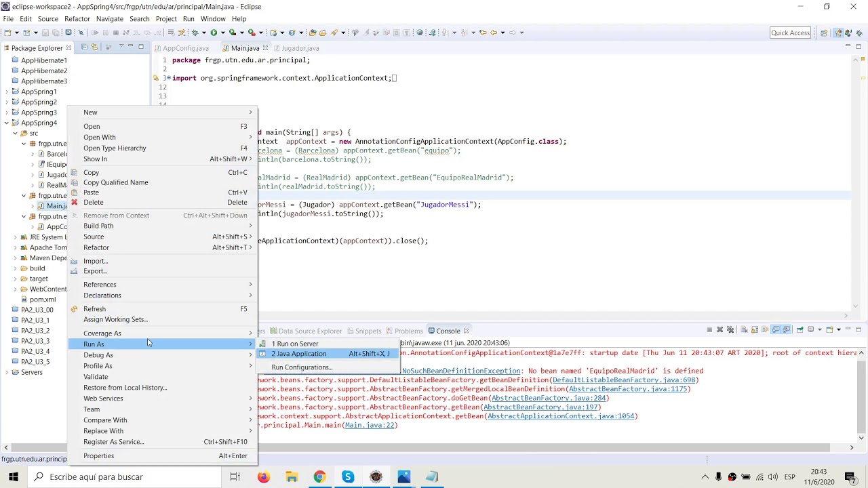
Task: Select the Debug perspective icon
Action: (859, 33)
